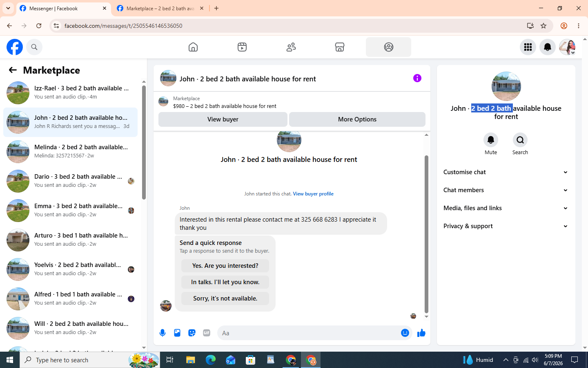Open the account profile picture menu
The image size is (588, 368).
567,47
